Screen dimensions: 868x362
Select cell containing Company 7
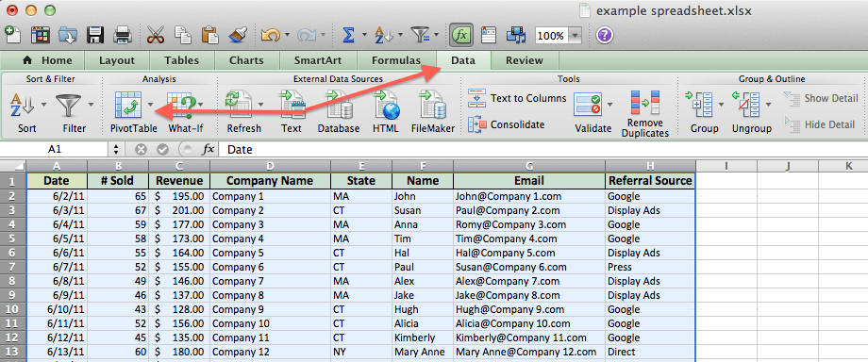click(x=270, y=281)
